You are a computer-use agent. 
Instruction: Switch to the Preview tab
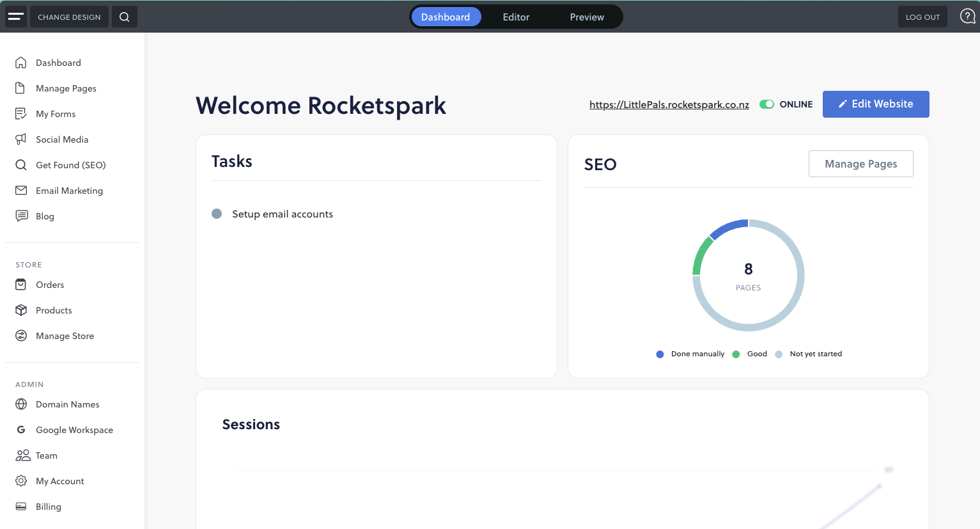(587, 17)
